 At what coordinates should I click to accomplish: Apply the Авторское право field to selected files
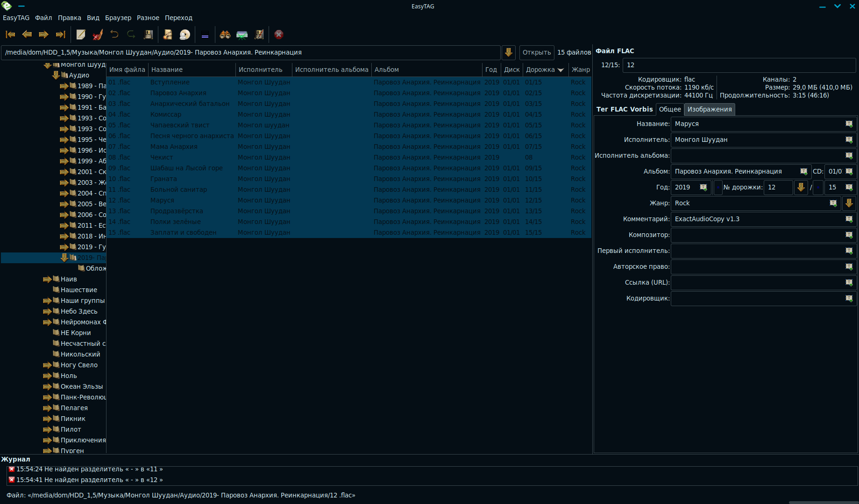849,266
